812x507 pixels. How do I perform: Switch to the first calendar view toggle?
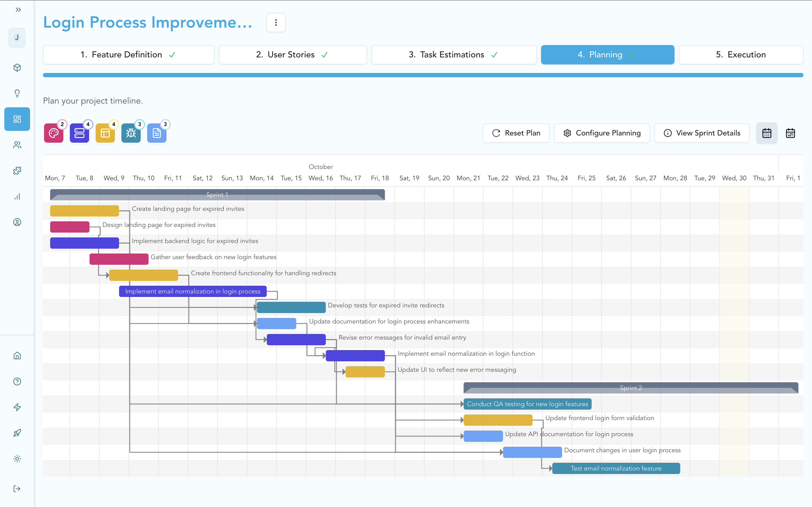[x=767, y=133]
